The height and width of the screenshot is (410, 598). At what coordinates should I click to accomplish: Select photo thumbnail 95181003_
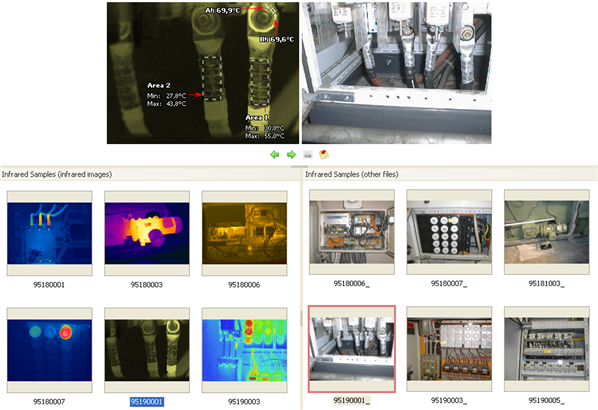click(x=547, y=232)
